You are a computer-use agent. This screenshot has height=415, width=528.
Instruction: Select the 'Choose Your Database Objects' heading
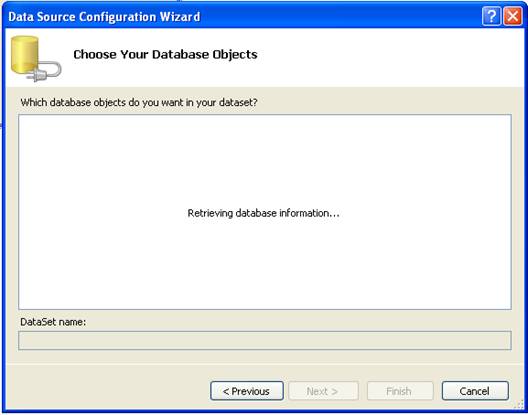tap(165, 54)
